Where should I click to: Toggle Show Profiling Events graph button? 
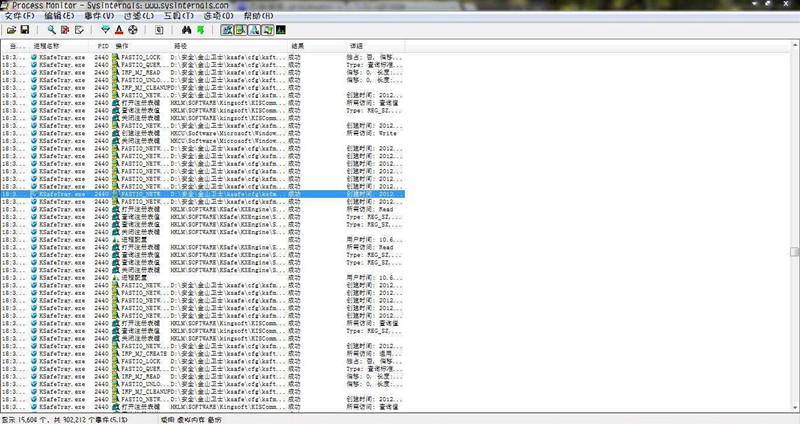click(x=281, y=30)
